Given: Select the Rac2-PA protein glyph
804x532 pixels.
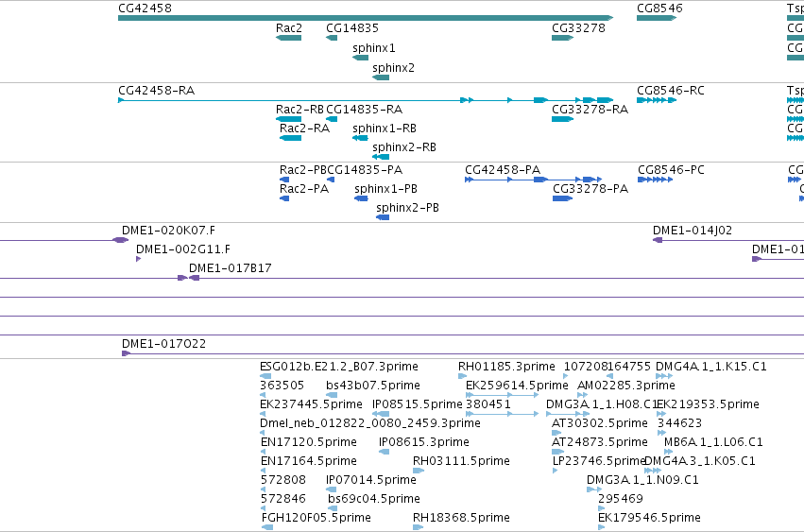Looking at the screenshot, I should point(284,198).
